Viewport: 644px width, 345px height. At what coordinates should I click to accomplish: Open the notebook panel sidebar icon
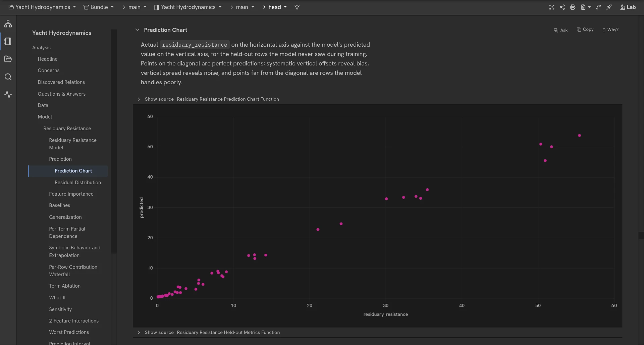[8, 41]
